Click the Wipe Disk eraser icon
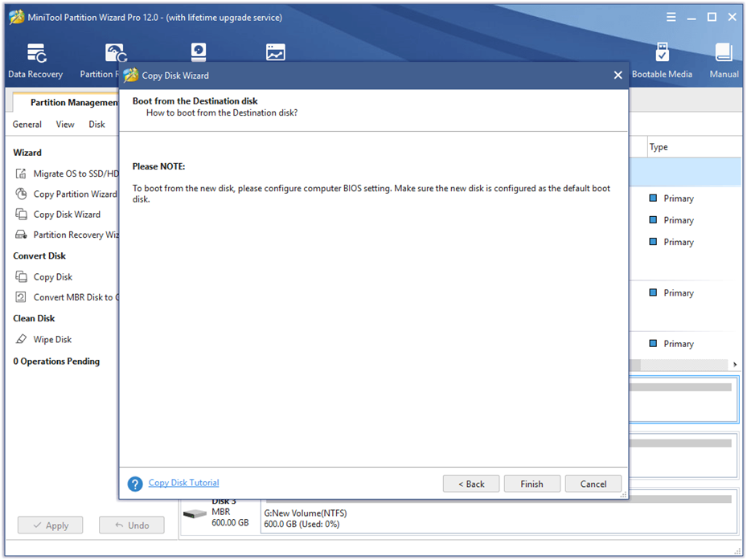This screenshot has width=747, height=560. (x=21, y=339)
